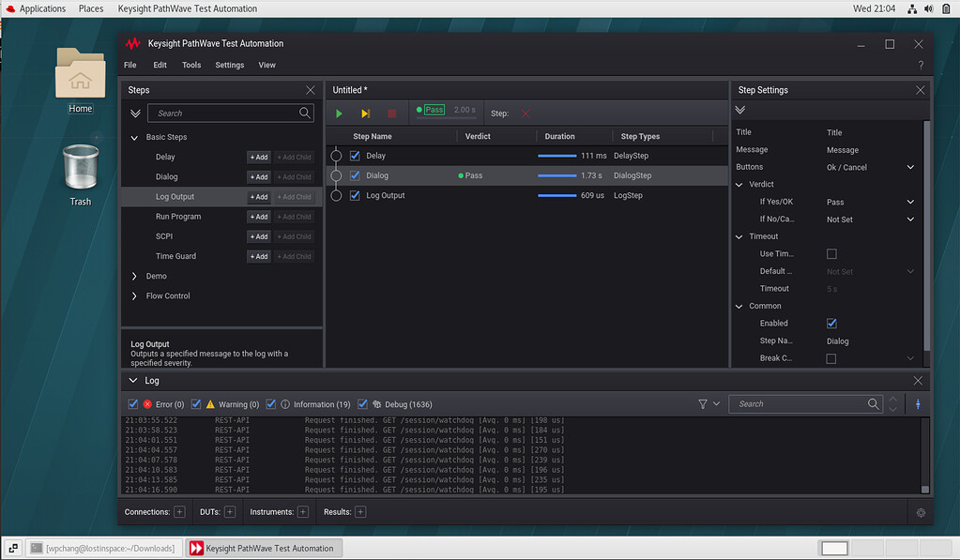Disable the Enabled checkbox in Step Settings
This screenshot has width=960, height=560.
[x=830, y=323]
